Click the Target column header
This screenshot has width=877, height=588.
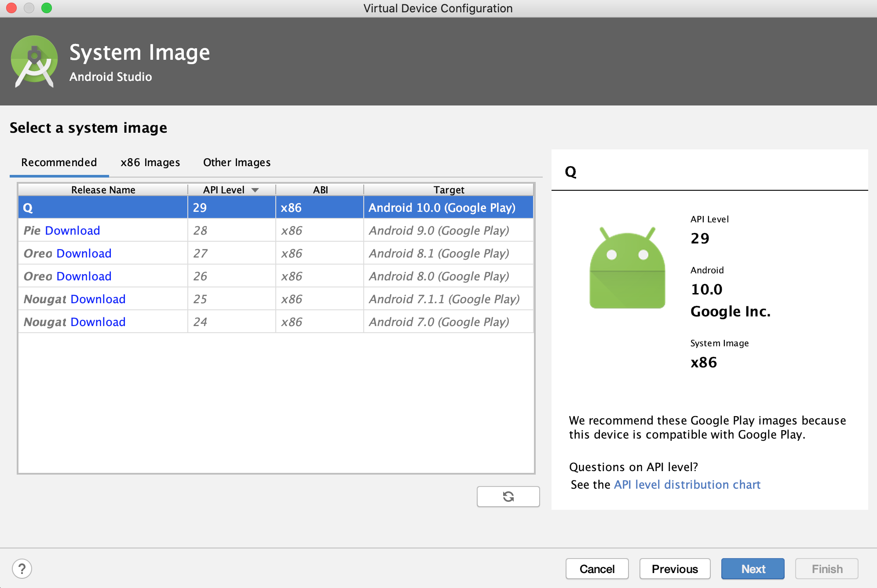[x=449, y=190]
